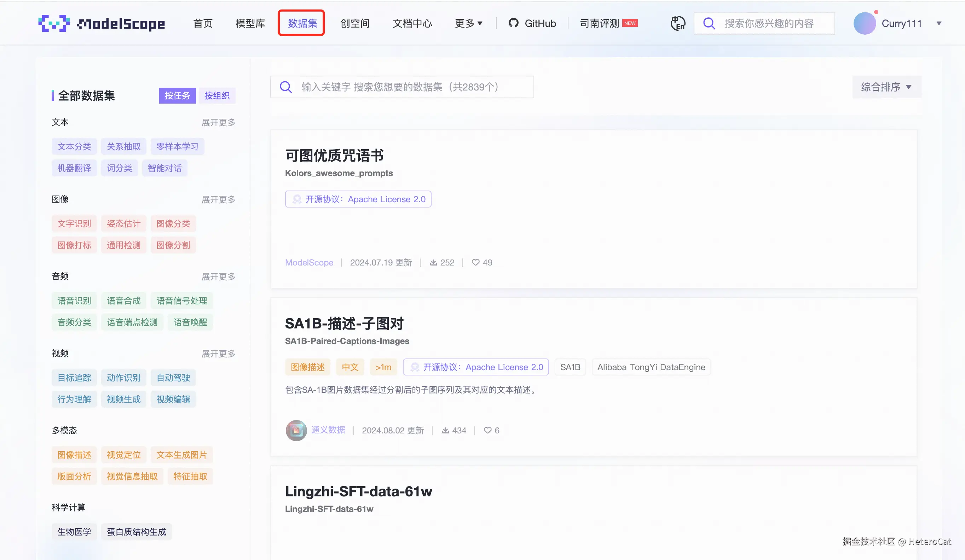Image resolution: width=965 pixels, height=560 pixels.
Task: Click the GitHub octocat icon
Action: click(x=513, y=23)
